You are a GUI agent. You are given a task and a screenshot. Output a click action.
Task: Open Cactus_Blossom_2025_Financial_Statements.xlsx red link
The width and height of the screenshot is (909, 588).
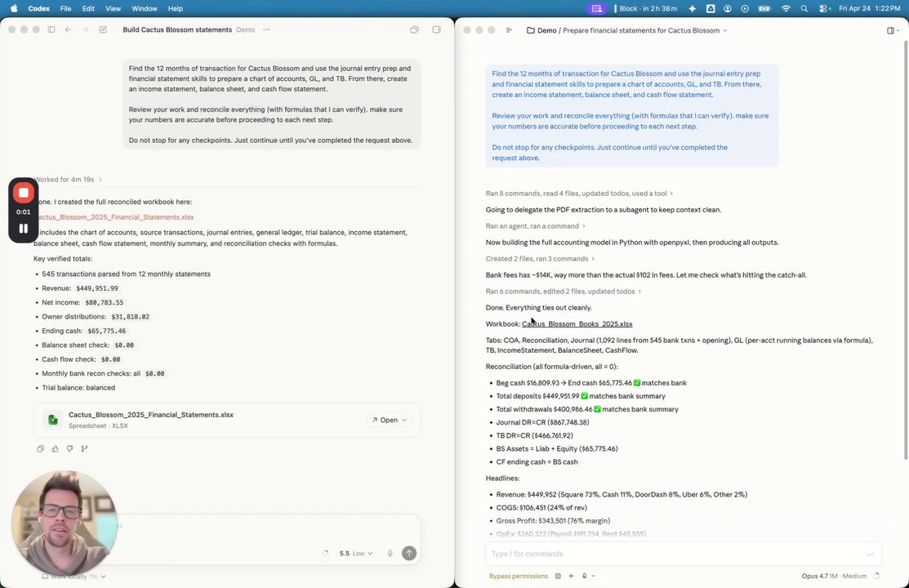point(115,217)
